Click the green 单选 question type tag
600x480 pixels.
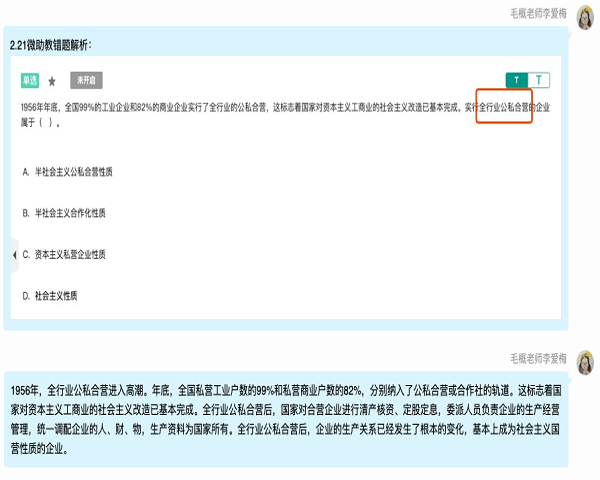[x=30, y=80]
